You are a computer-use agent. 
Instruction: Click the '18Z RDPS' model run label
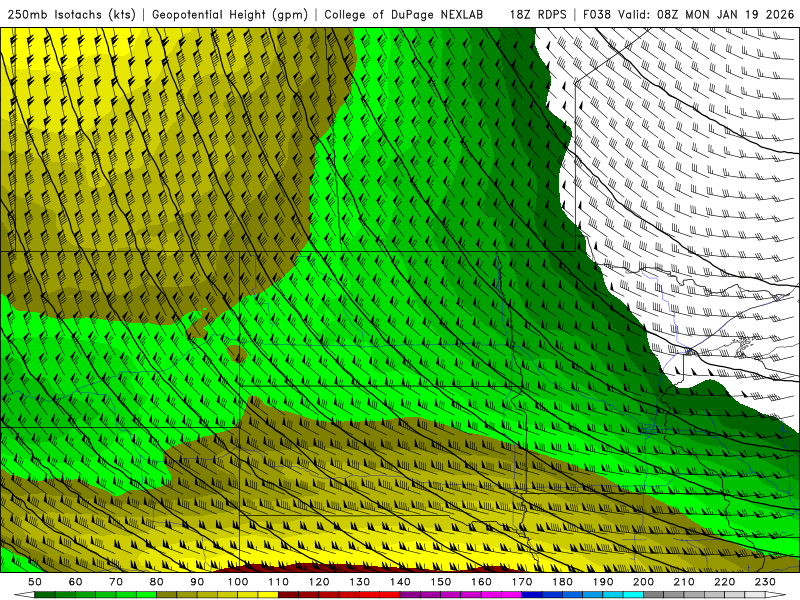click(538, 14)
